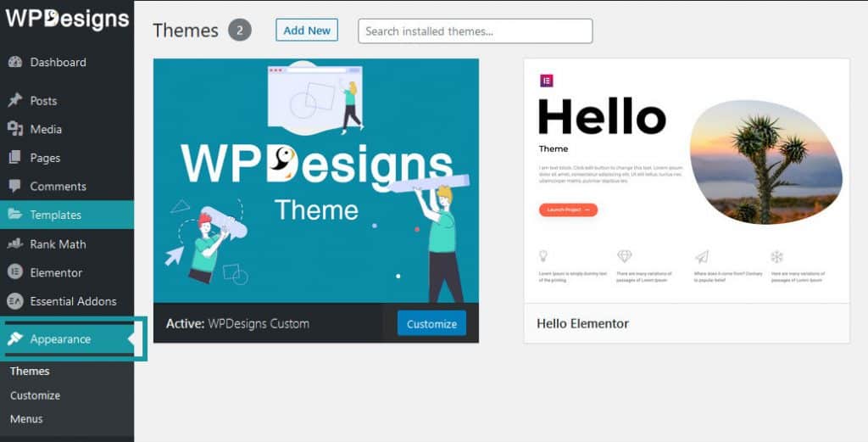Screen dimensions: 868x442
Task: Open the Customize submenu item
Action: (x=35, y=395)
